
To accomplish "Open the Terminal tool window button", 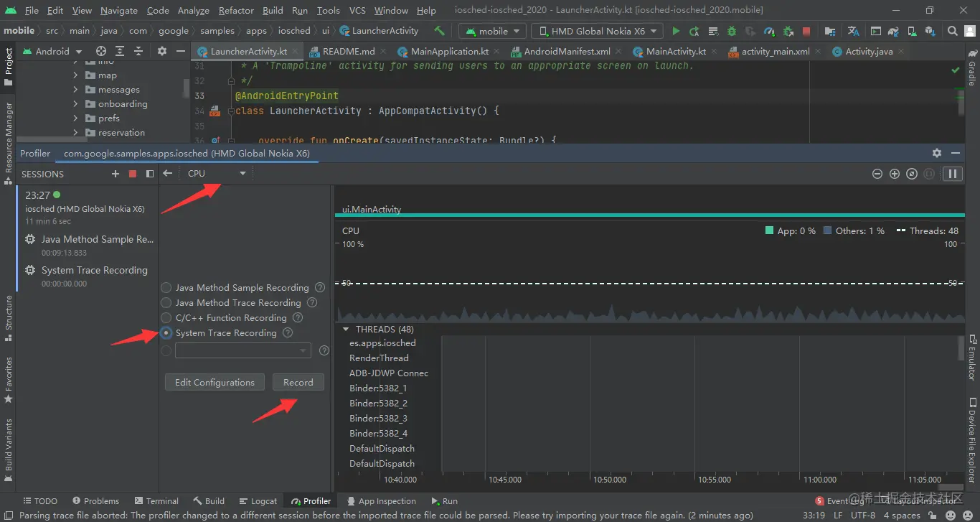I will coord(156,501).
